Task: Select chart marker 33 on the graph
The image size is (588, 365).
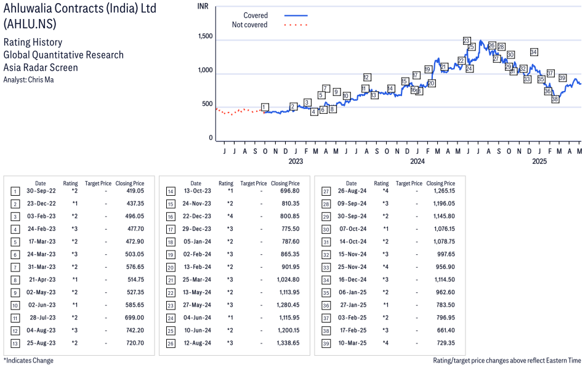Action: [x=527, y=79]
